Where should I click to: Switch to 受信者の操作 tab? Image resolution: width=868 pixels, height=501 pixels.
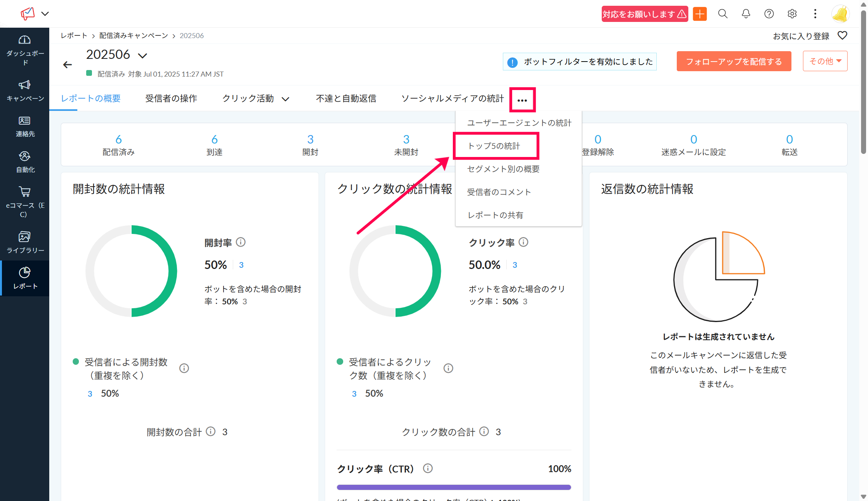[171, 99]
